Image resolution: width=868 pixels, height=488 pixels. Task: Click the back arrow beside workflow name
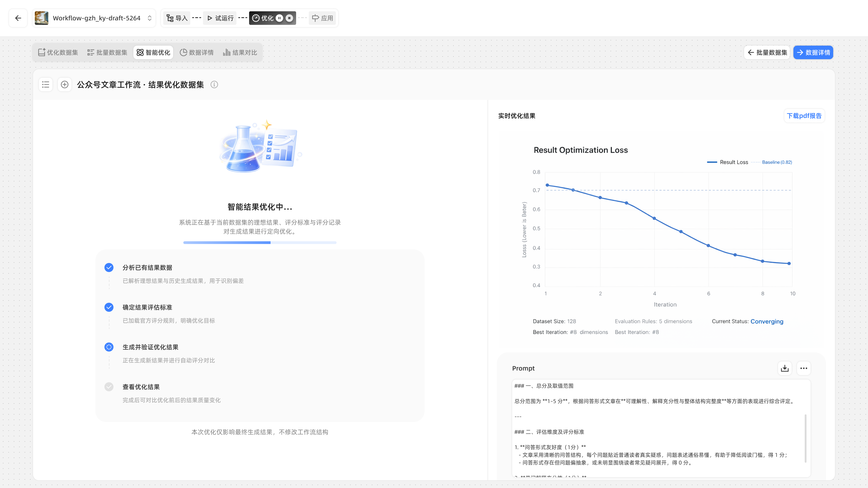(18, 18)
